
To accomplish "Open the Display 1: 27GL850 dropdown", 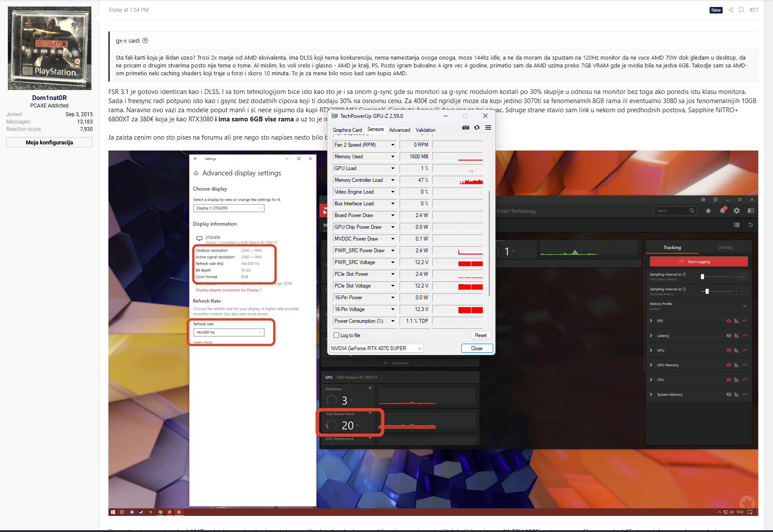I will click(x=229, y=208).
